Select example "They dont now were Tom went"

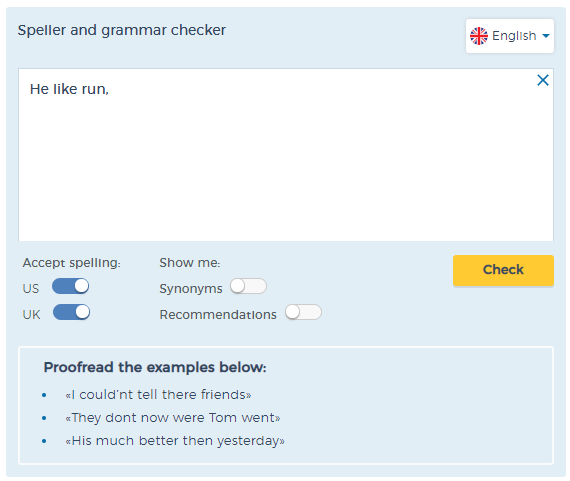point(173,418)
